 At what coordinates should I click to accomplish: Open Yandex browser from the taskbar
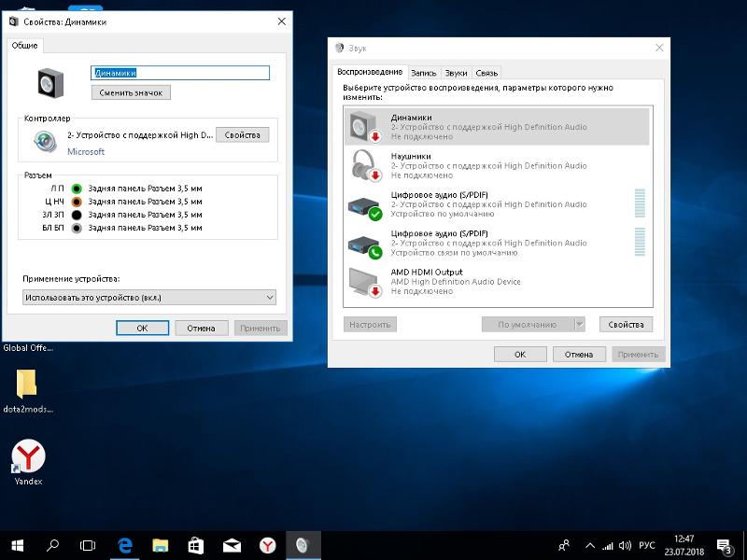[268, 546]
